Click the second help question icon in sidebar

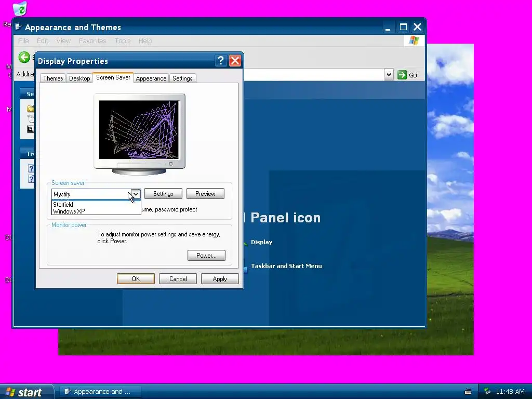[31, 179]
